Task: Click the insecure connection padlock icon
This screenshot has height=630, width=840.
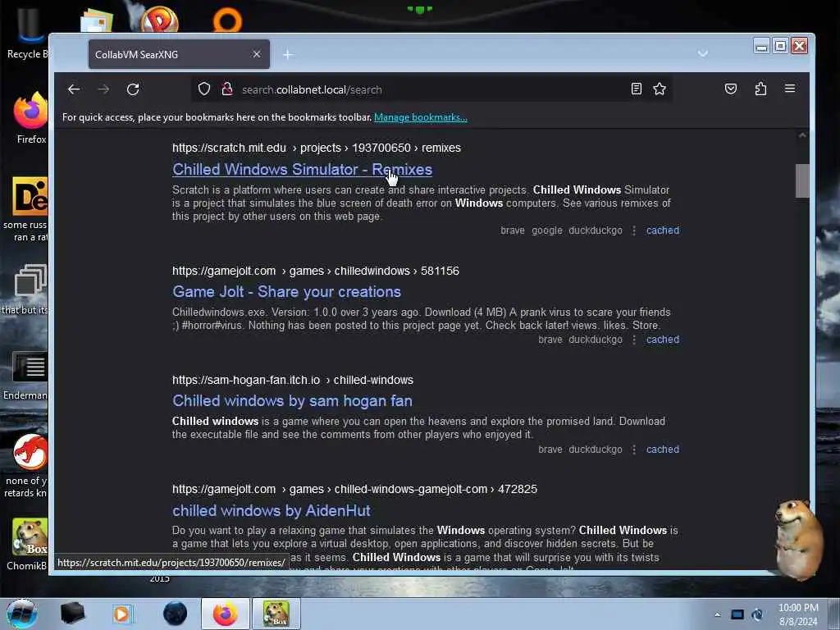Action: pos(227,89)
